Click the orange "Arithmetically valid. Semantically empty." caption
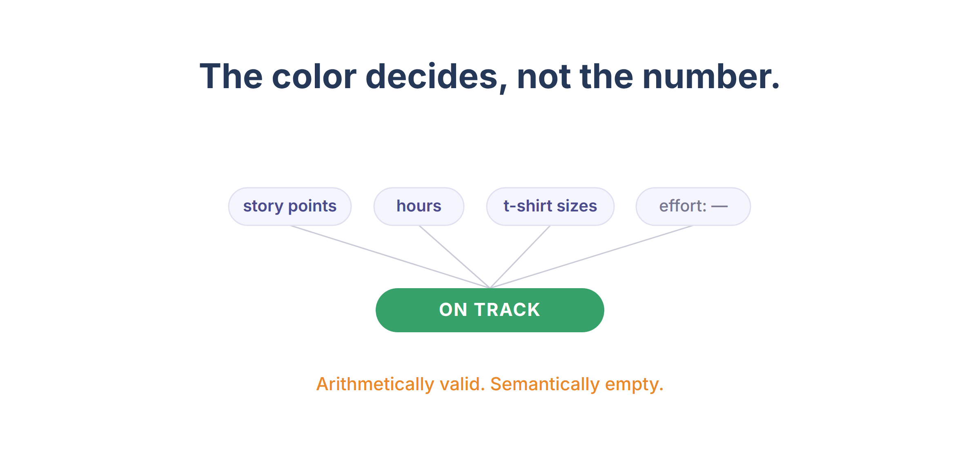The width and height of the screenshot is (980, 449). click(490, 385)
